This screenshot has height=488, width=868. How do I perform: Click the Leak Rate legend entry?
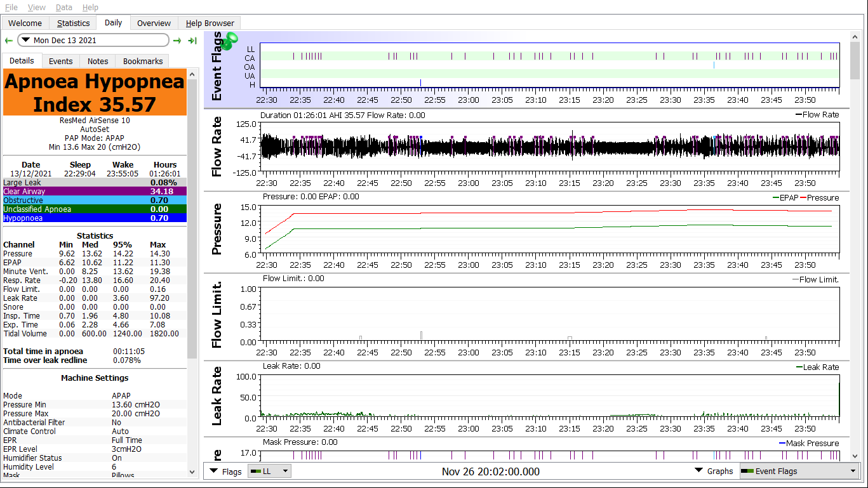817,367
